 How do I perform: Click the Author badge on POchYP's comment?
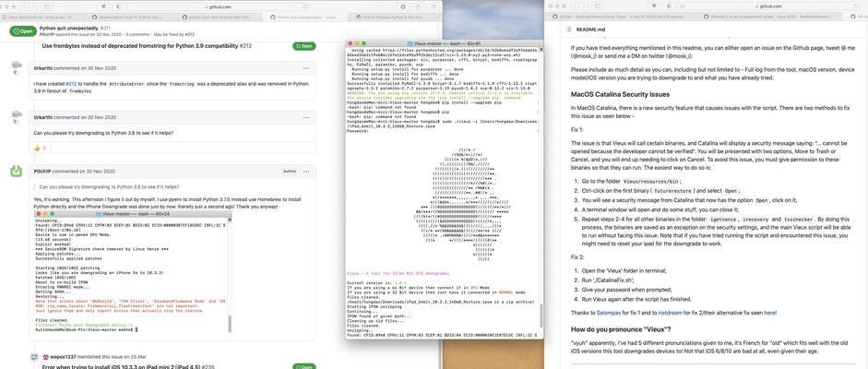coord(290,171)
